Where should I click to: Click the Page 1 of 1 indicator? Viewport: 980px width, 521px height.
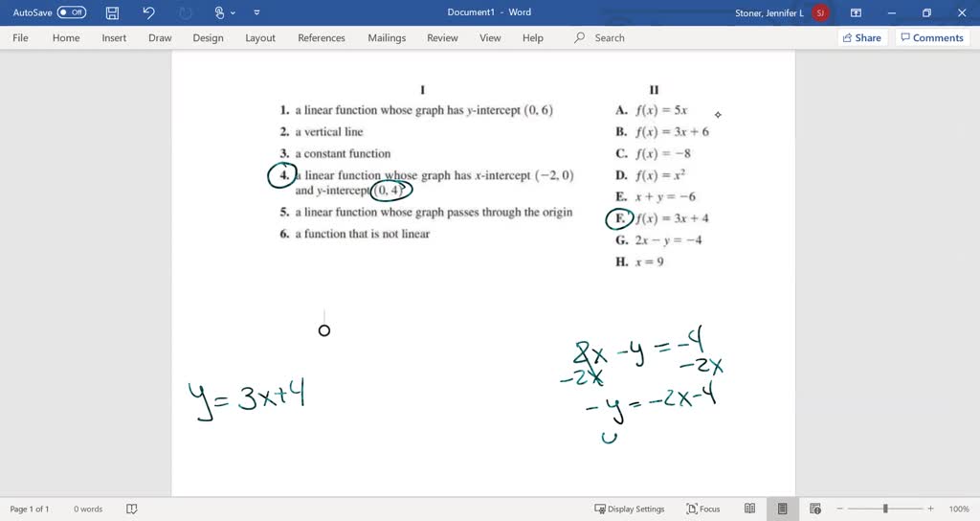pyautogui.click(x=30, y=510)
